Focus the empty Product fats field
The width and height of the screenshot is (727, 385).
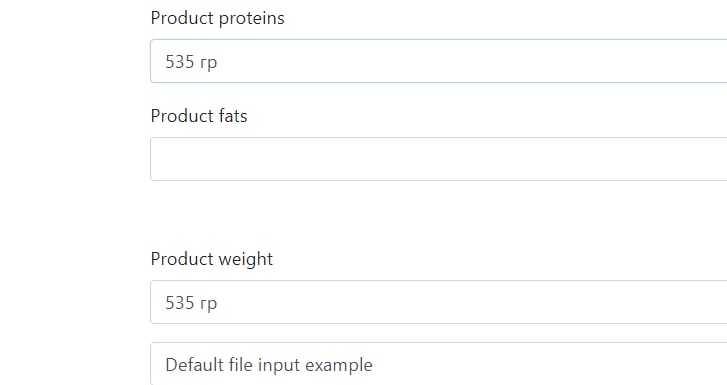[x=439, y=159]
